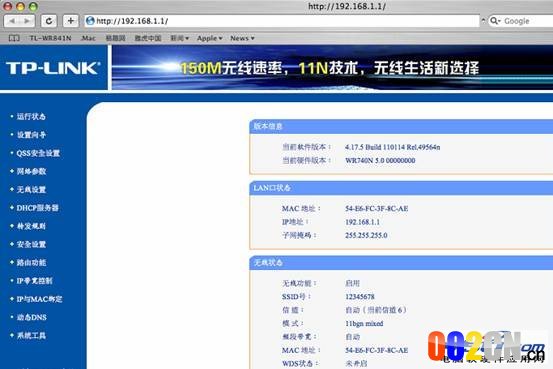Click the window title http://192.168.1.1/
Viewport: 553px width, 369px height.
347,6
